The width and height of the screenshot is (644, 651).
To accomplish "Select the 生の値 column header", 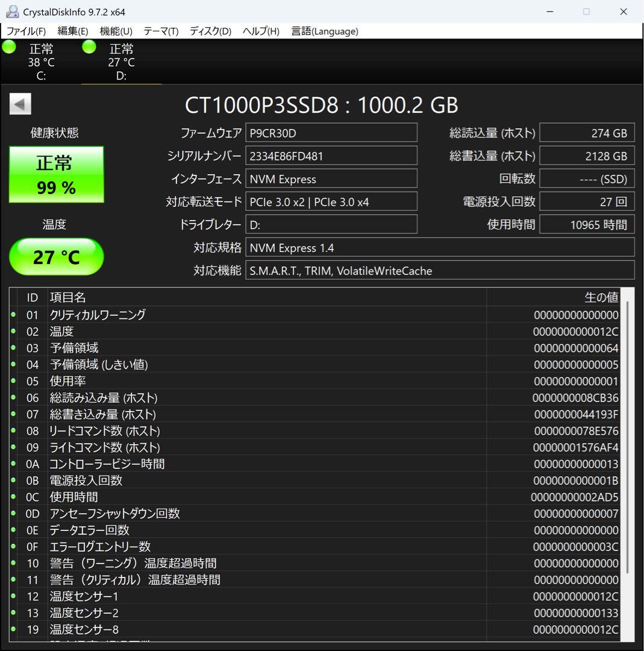I will click(601, 297).
